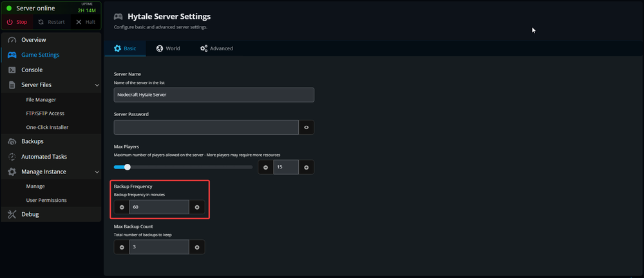
Task: Switch to the World tab
Action: [168, 48]
